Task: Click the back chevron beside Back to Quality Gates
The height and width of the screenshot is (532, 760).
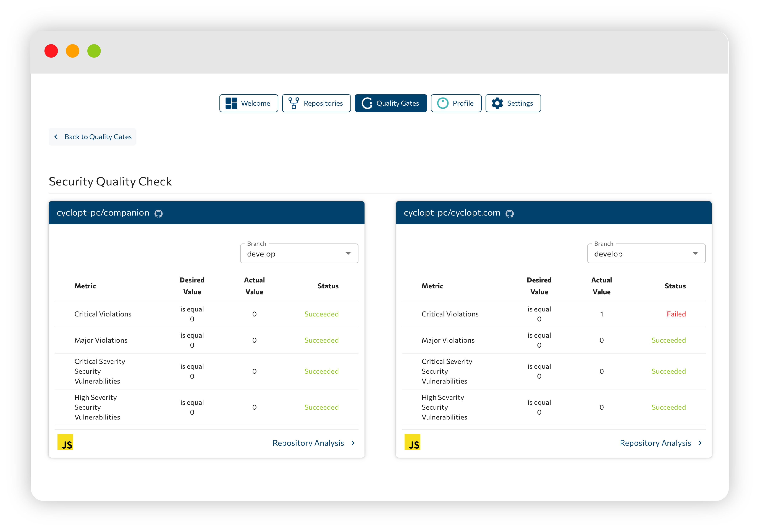Action: pos(56,137)
